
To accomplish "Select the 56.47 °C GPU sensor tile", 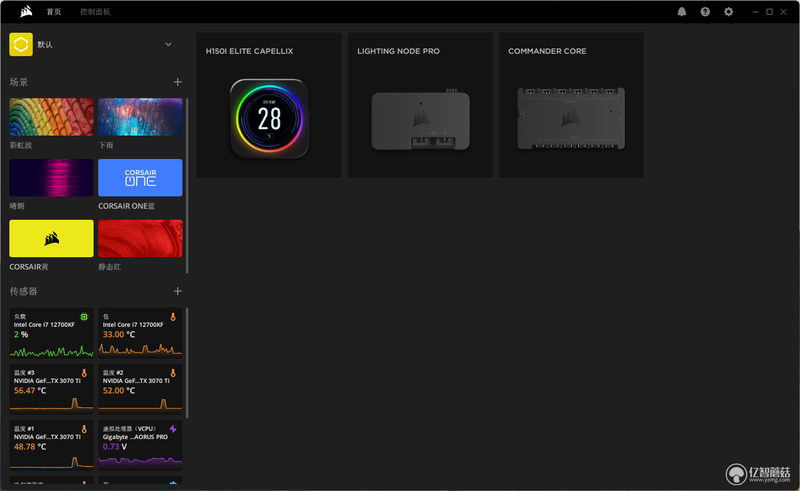I will click(52, 388).
